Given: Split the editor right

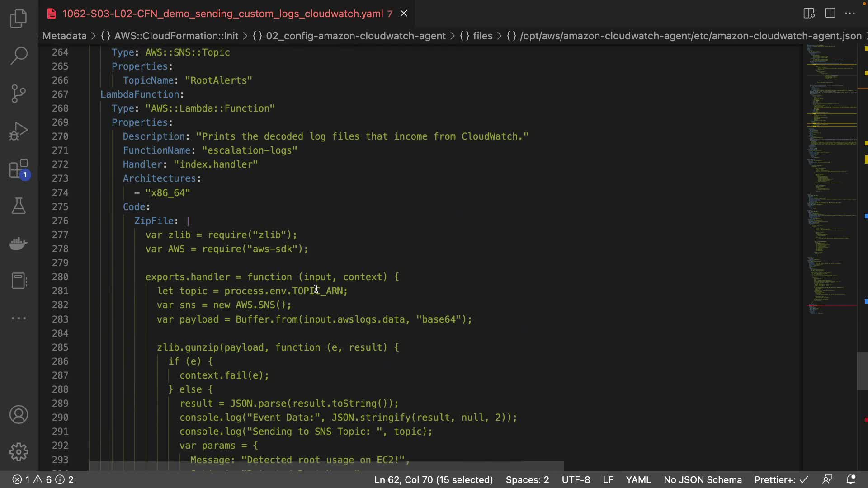Looking at the screenshot, I should click(830, 13).
